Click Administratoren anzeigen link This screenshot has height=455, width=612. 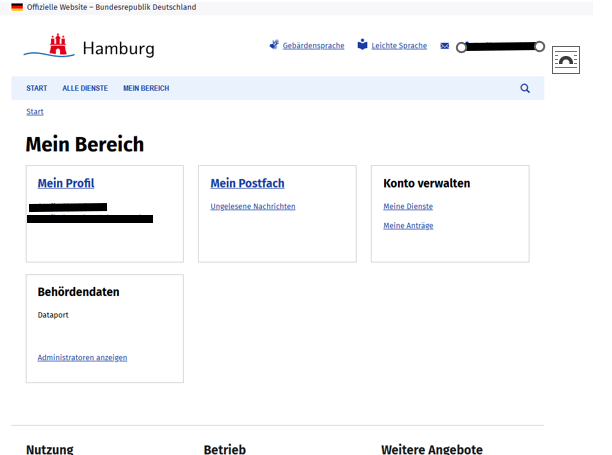point(82,357)
